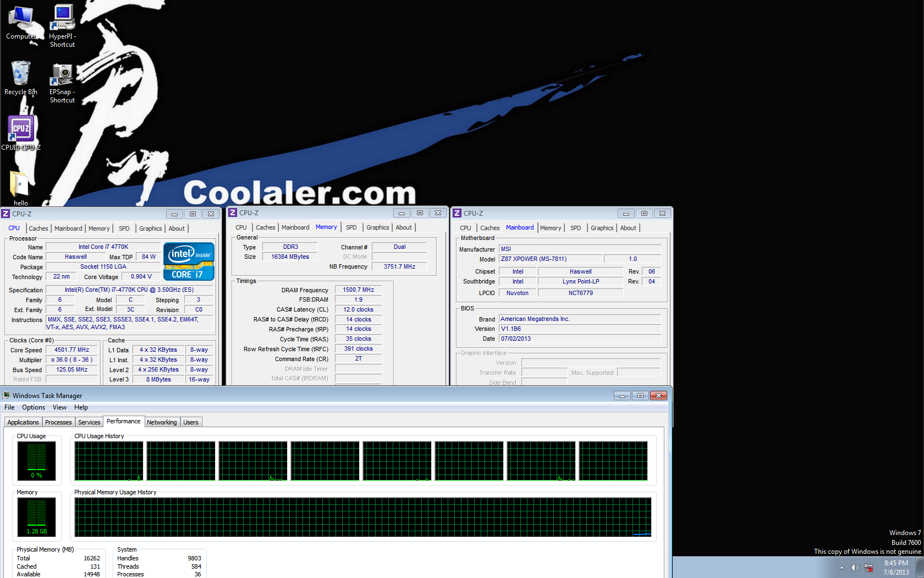The height and width of the screenshot is (578, 924).
Task: Click the right CPU-Z window title icon
Action: tap(457, 213)
